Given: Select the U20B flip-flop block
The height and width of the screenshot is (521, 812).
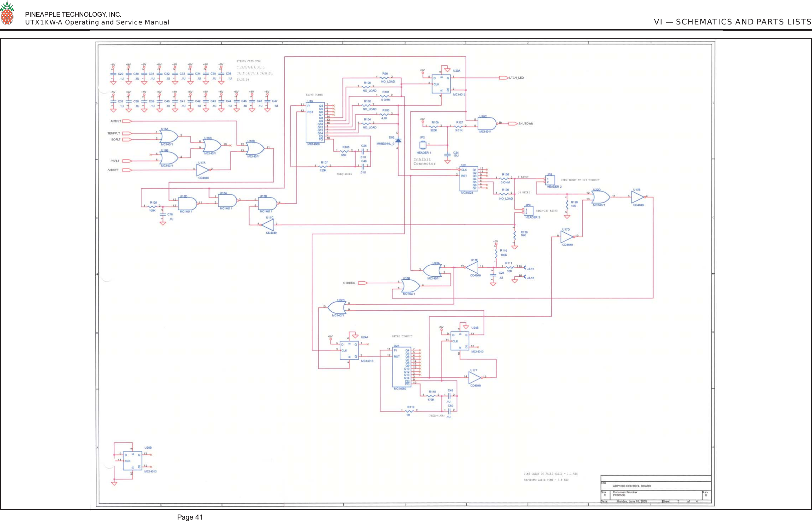Looking at the screenshot, I should (133, 461).
